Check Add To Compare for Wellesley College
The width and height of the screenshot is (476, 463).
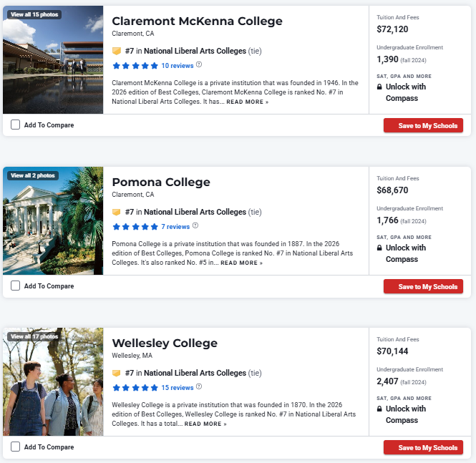click(x=16, y=447)
